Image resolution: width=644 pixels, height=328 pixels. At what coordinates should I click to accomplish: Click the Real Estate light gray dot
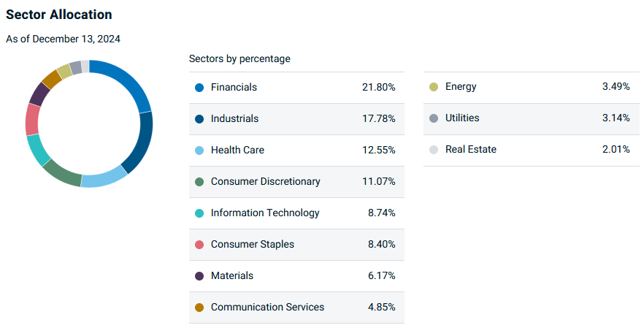point(434,150)
